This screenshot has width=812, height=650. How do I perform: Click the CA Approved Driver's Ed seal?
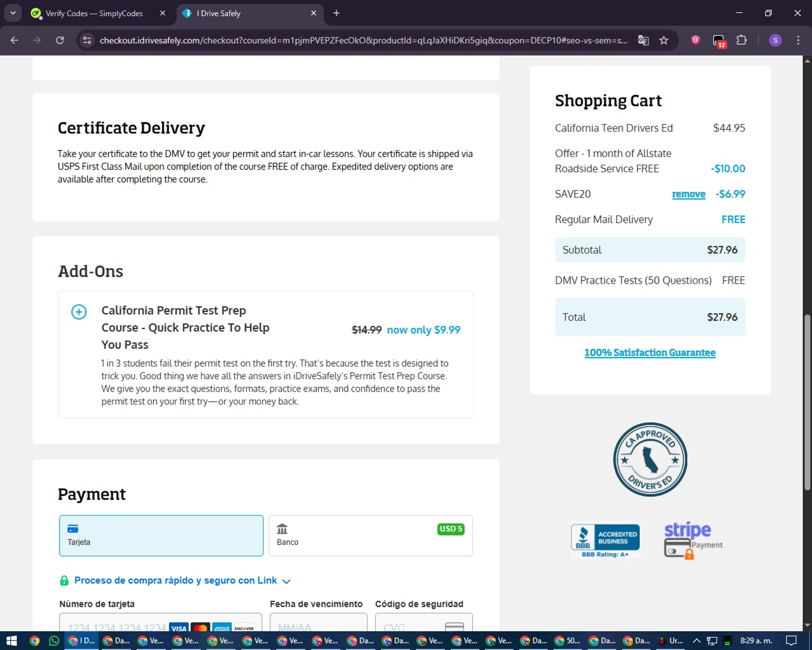(x=650, y=460)
